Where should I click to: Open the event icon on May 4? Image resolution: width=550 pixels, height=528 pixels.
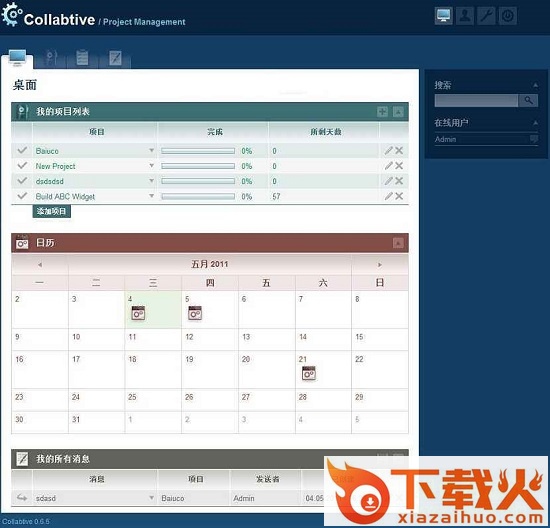[138, 313]
